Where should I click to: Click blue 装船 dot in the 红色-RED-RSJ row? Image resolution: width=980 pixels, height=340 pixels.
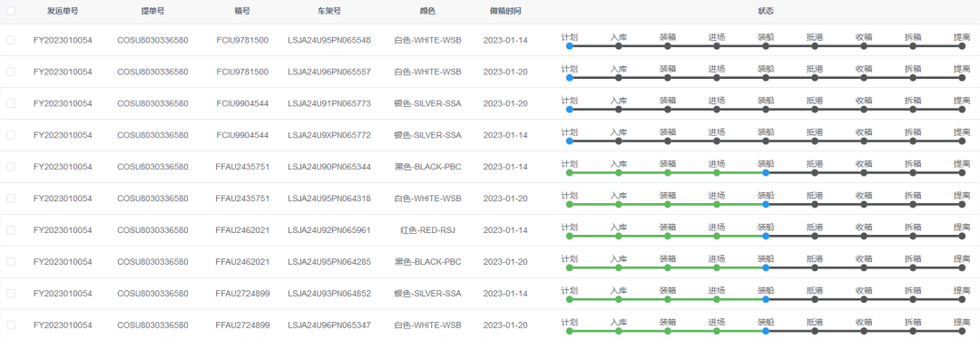pos(766,237)
